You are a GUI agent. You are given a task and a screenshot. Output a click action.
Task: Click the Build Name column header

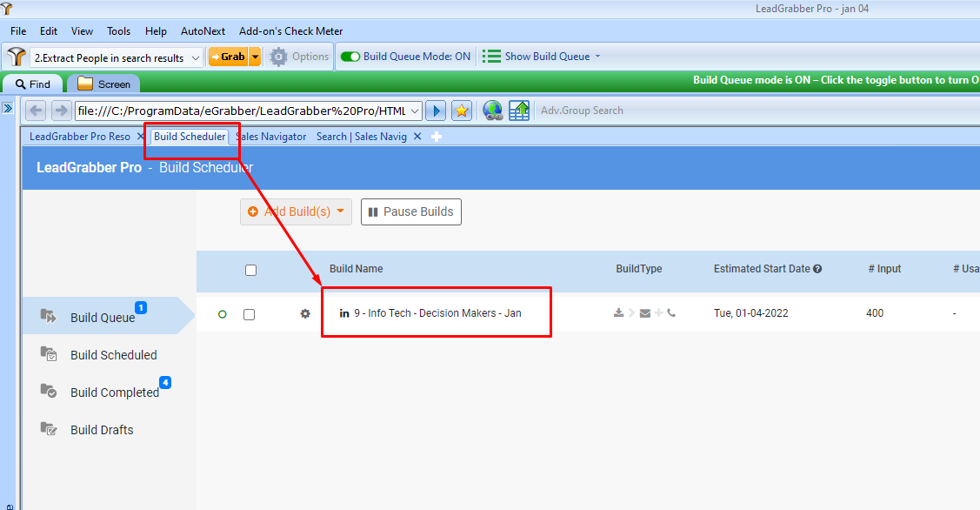coord(357,268)
